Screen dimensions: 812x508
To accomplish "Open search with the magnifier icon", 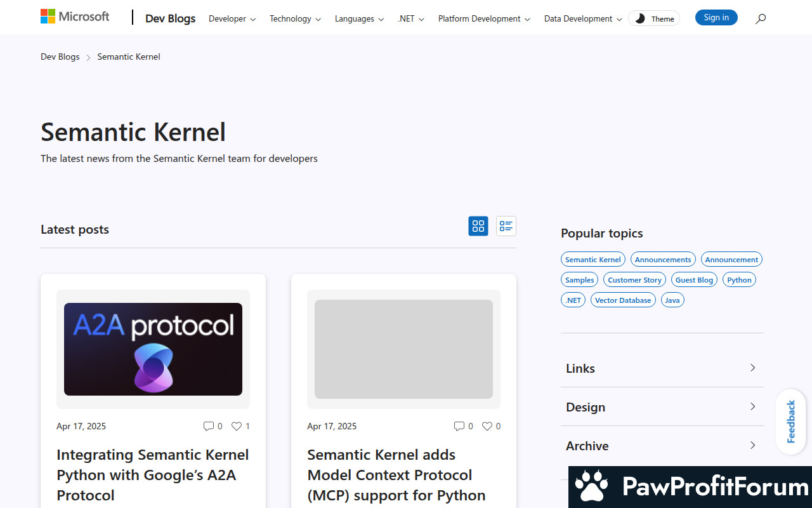I will click(761, 18).
